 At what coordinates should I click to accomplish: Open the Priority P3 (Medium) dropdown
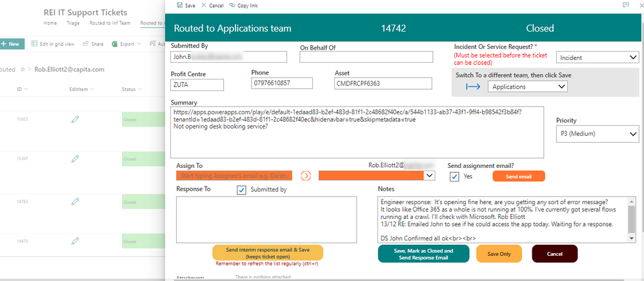(x=598, y=134)
